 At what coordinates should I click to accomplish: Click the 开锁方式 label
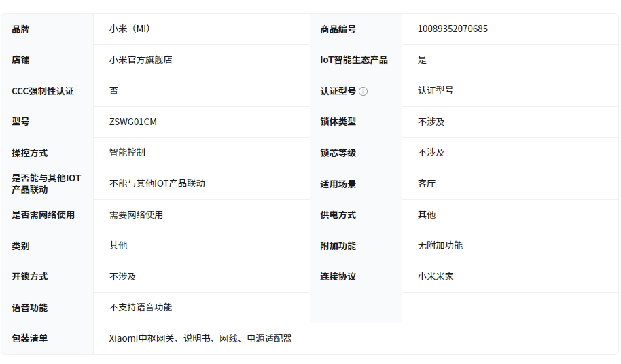click(30, 276)
